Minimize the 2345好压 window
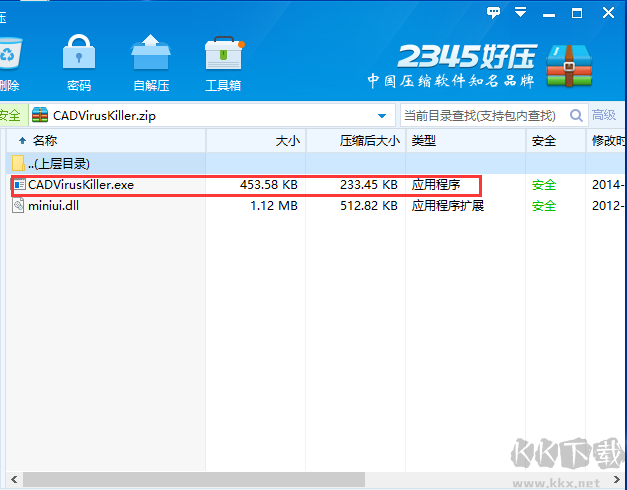 549,14
